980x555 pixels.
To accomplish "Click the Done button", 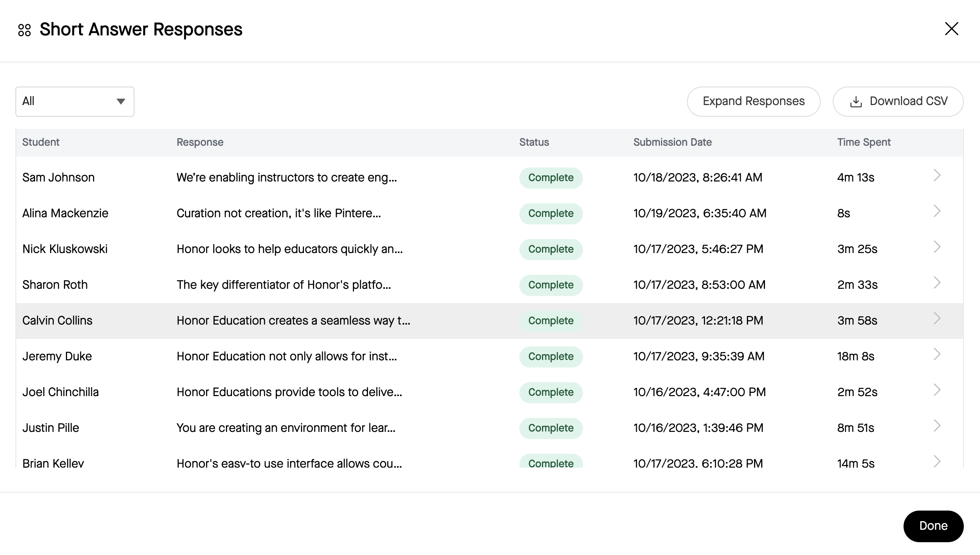I will [933, 526].
